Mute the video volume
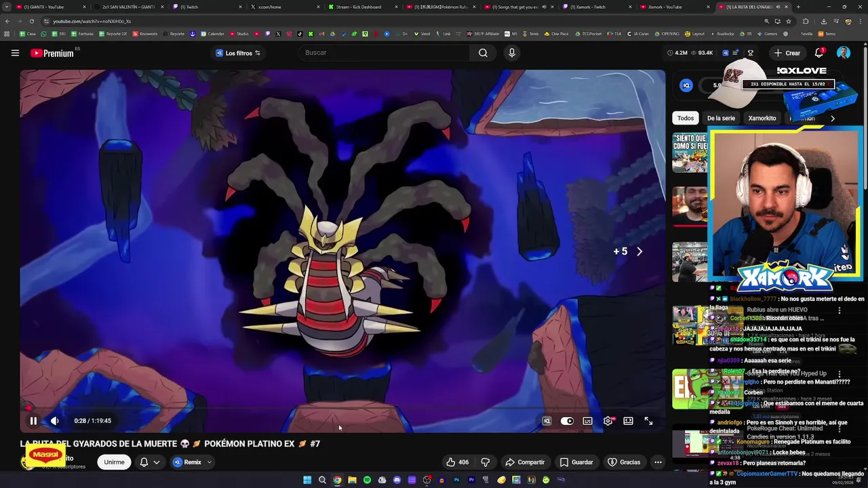 click(x=55, y=421)
